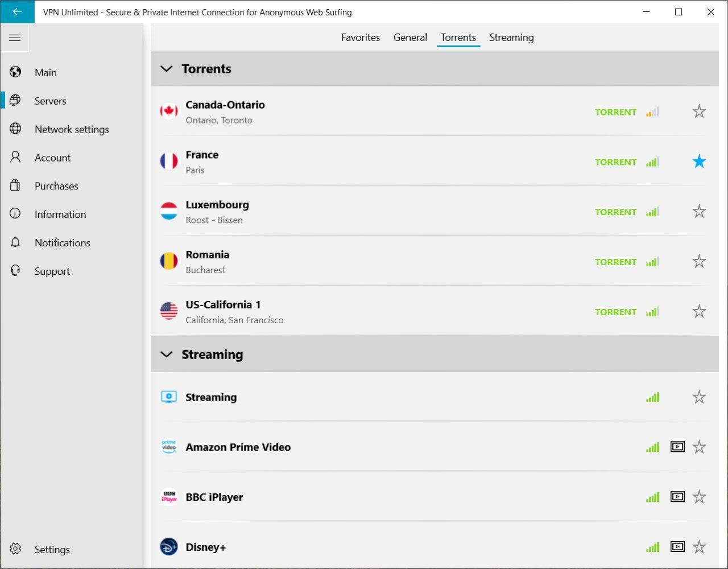Open Network settings in sidebar
The width and height of the screenshot is (728, 569).
pos(72,129)
